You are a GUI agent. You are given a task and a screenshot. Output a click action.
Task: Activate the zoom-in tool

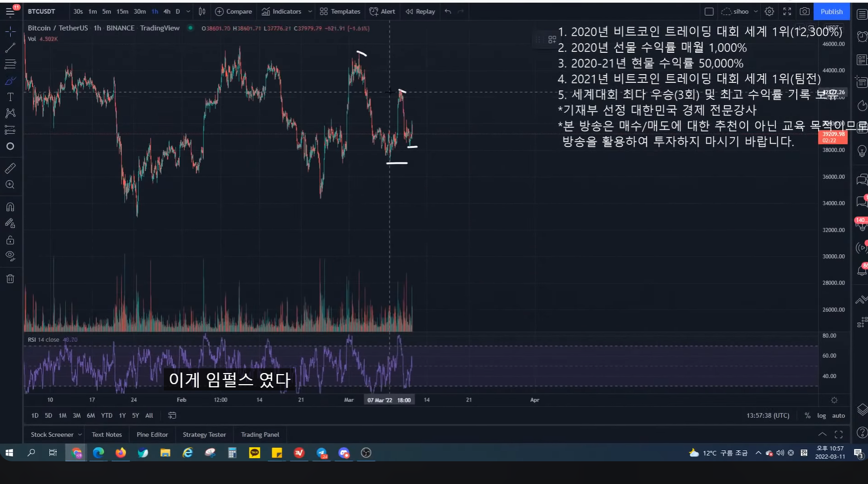10,185
